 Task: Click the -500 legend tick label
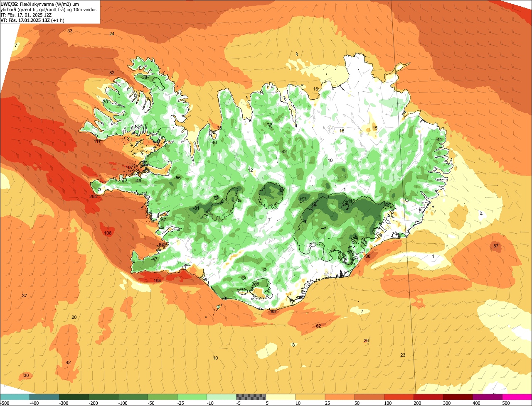[x=5, y=403]
